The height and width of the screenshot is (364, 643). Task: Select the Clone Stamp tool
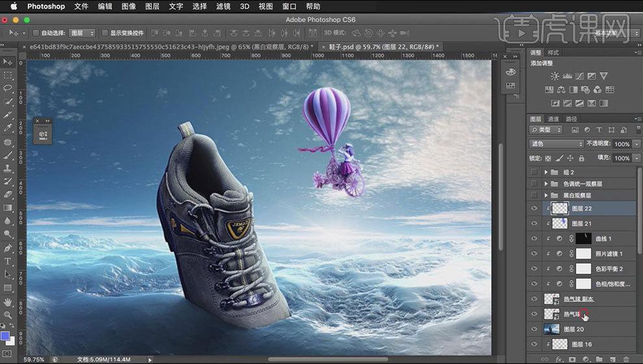pyautogui.click(x=7, y=168)
